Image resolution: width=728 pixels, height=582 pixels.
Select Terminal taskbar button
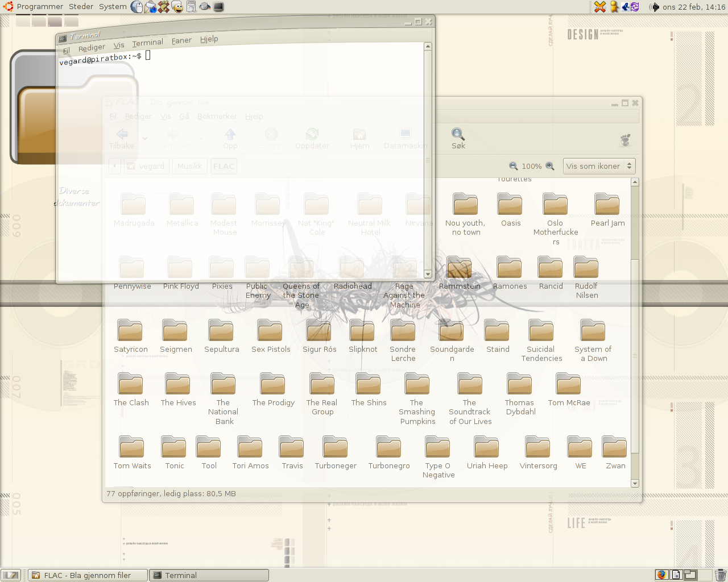pos(209,575)
